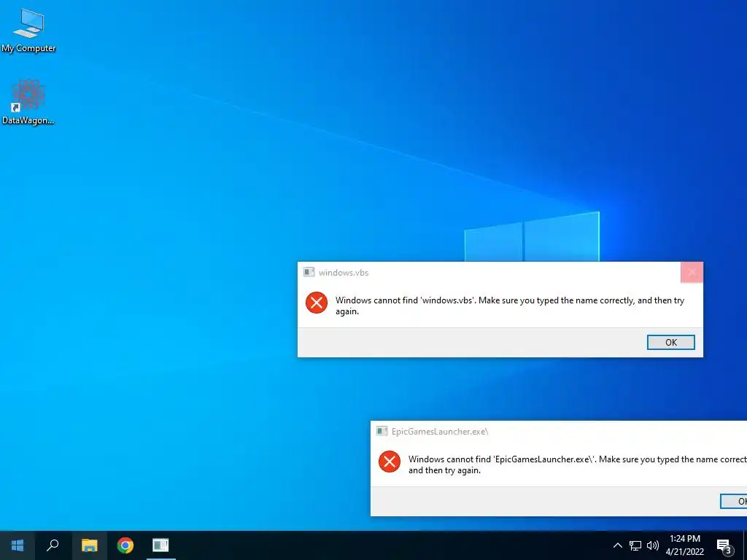Click the red error icon in EpicGamesLauncher dialog
Viewport: 747px width, 560px height.
[x=390, y=462]
